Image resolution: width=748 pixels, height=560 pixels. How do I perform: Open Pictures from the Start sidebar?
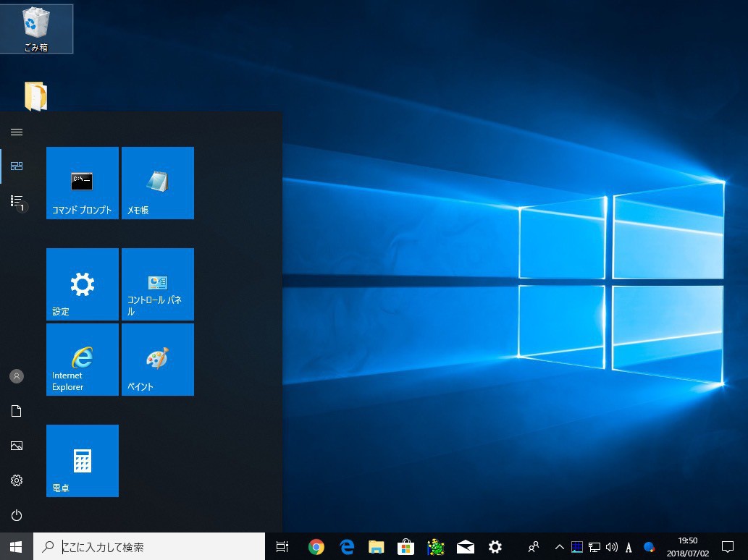click(x=17, y=446)
